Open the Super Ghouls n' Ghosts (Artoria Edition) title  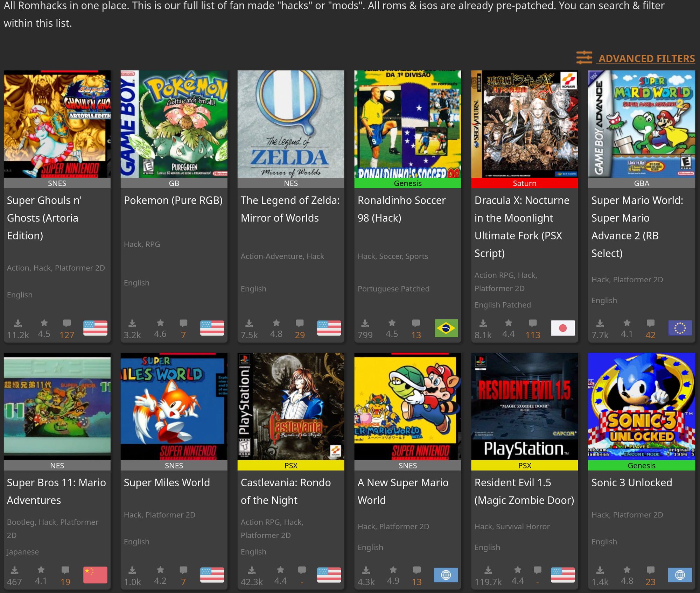pos(44,218)
